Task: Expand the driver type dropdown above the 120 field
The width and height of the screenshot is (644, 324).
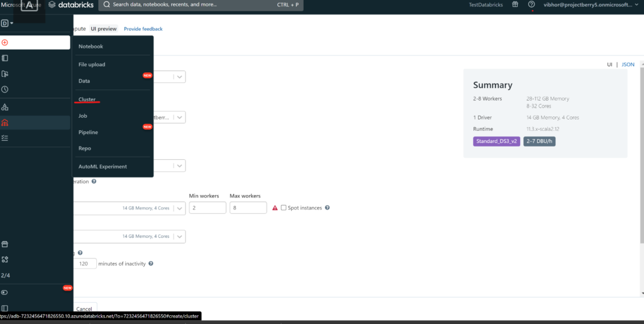Action: pyautogui.click(x=179, y=236)
